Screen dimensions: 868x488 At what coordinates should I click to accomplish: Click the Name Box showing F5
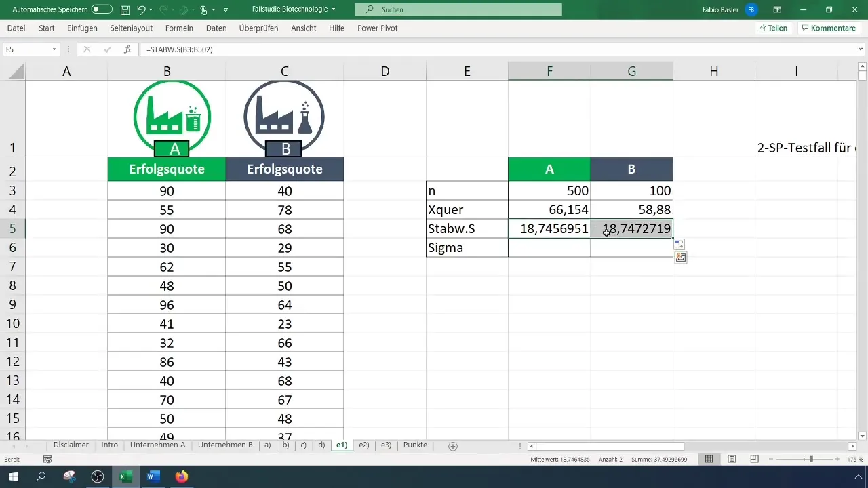click(x=26, y=49)
